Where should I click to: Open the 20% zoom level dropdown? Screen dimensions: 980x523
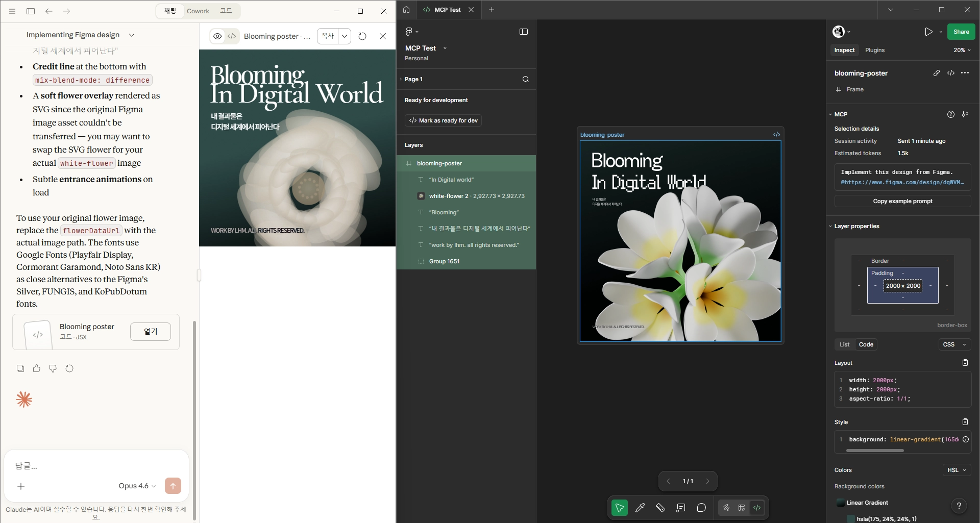pyautogui.click(x=962, y=50)
